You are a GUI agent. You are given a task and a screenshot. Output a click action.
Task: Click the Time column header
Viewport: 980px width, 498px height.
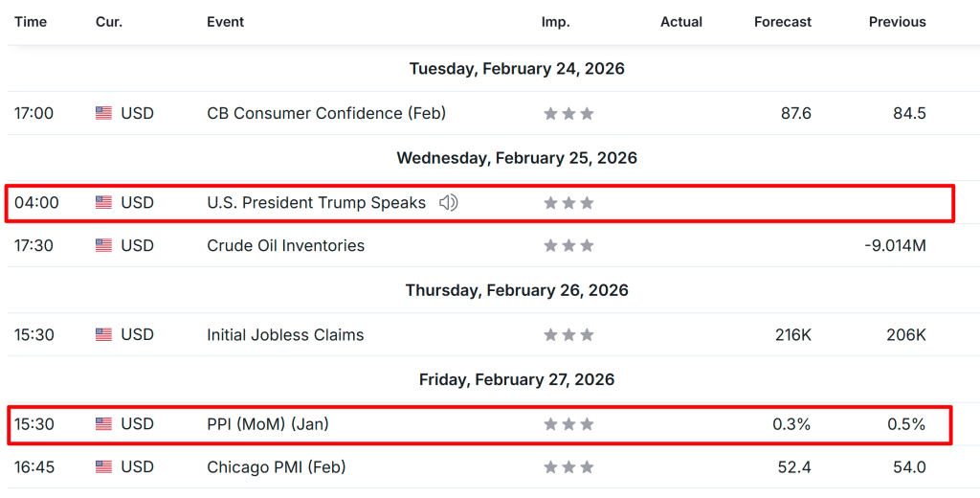(x=31, y=22)
